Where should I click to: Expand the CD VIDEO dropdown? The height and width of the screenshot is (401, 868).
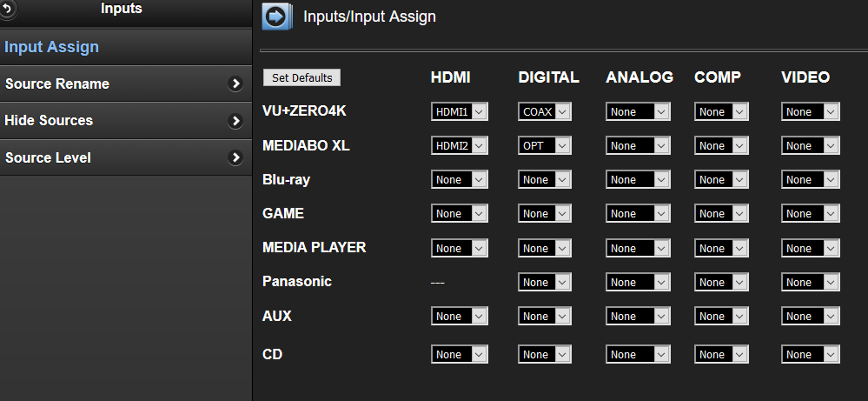(x=811, y=355)
